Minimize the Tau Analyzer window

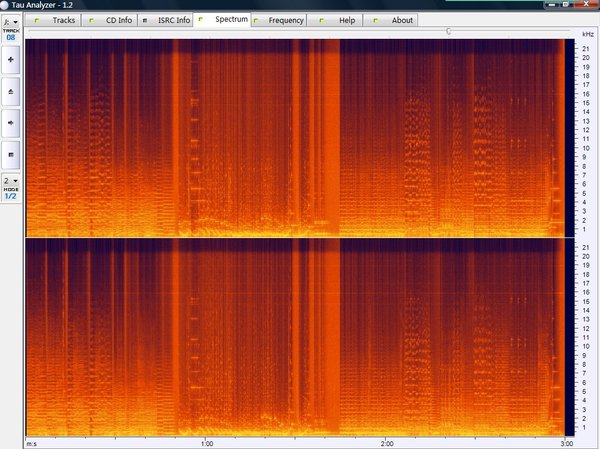pos(552,4)
